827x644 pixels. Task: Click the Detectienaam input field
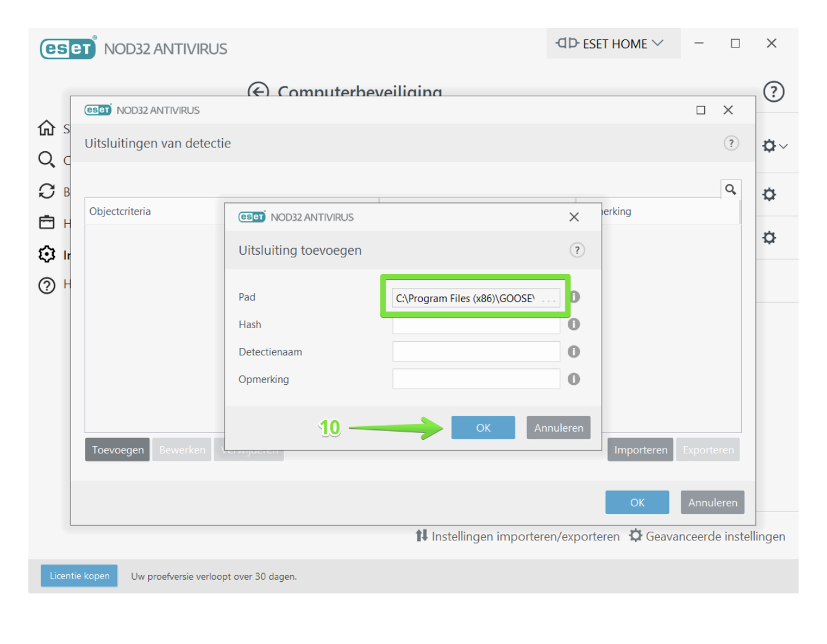[476, 352]
